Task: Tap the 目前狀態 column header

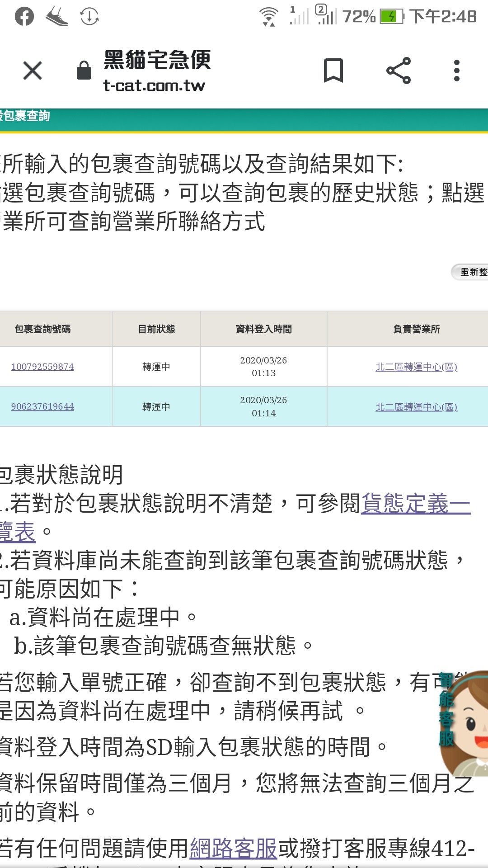Action: point(156,329)
